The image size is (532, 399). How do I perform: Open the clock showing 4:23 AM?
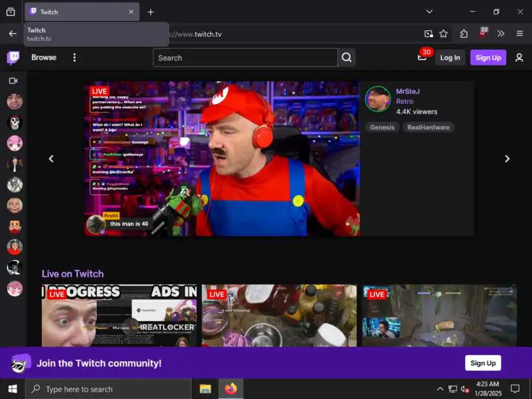pyautogui.click(x=487, y=389)
